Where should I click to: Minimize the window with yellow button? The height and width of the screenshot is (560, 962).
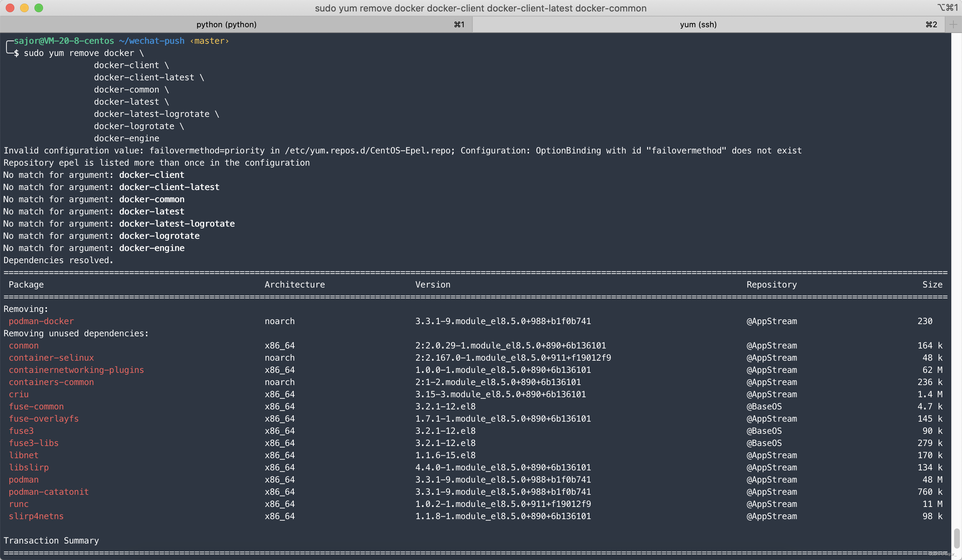[24, 8]
